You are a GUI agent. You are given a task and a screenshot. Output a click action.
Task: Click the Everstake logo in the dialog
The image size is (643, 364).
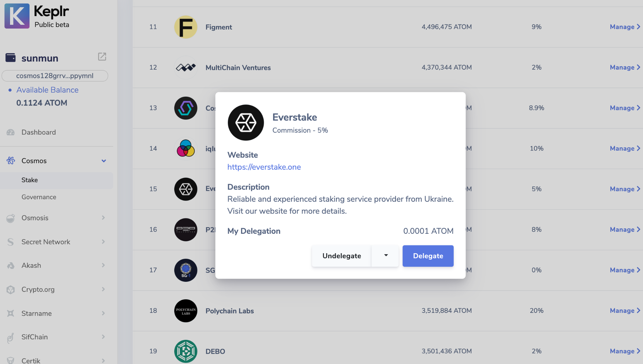(246, 123)
